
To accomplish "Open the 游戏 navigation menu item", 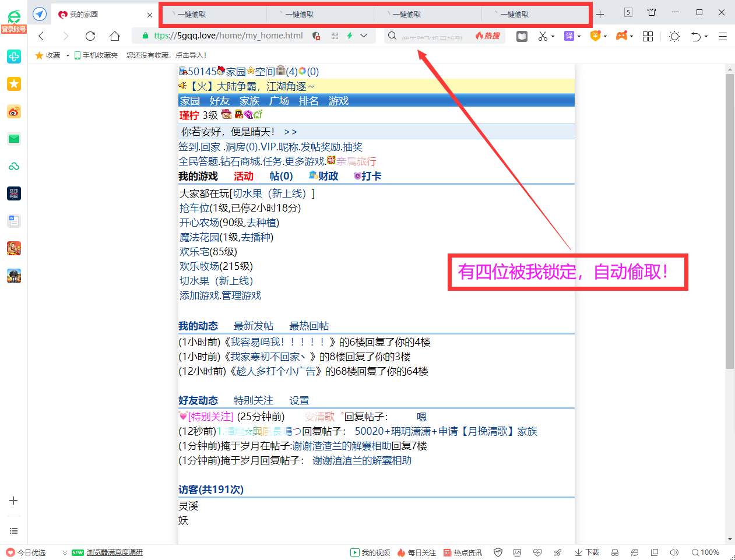I will pos(339,101).
